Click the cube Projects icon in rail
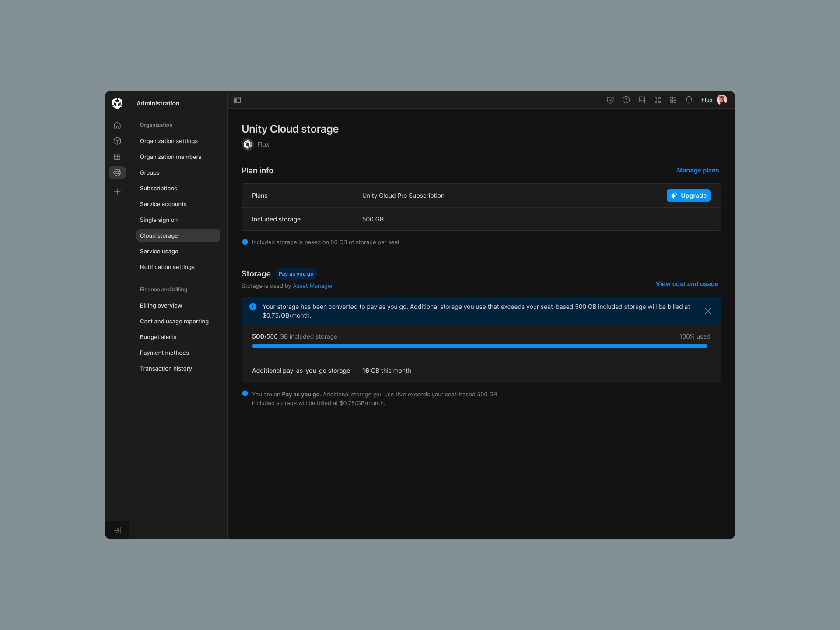Viewport: 840px width, 630px height. point(117,141)
